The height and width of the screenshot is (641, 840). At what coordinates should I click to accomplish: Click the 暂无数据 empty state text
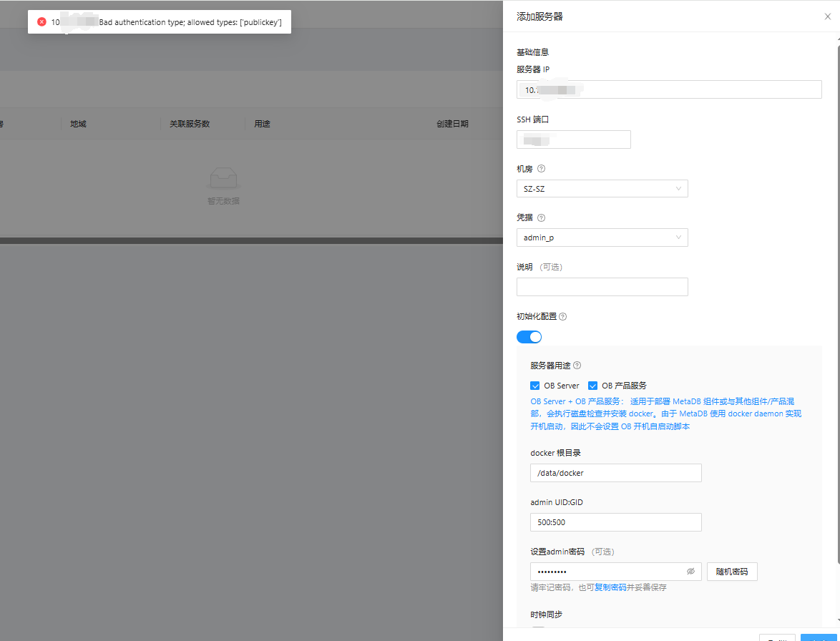[x=223, y=201]
